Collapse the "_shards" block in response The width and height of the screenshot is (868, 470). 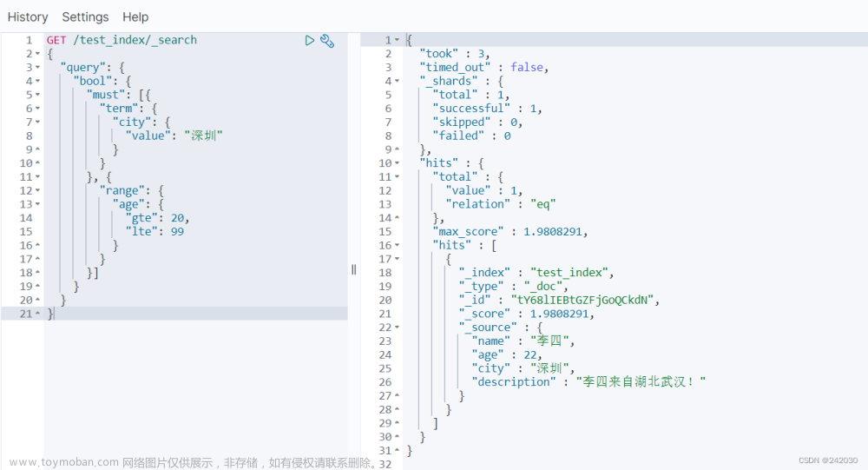(397, 82)
